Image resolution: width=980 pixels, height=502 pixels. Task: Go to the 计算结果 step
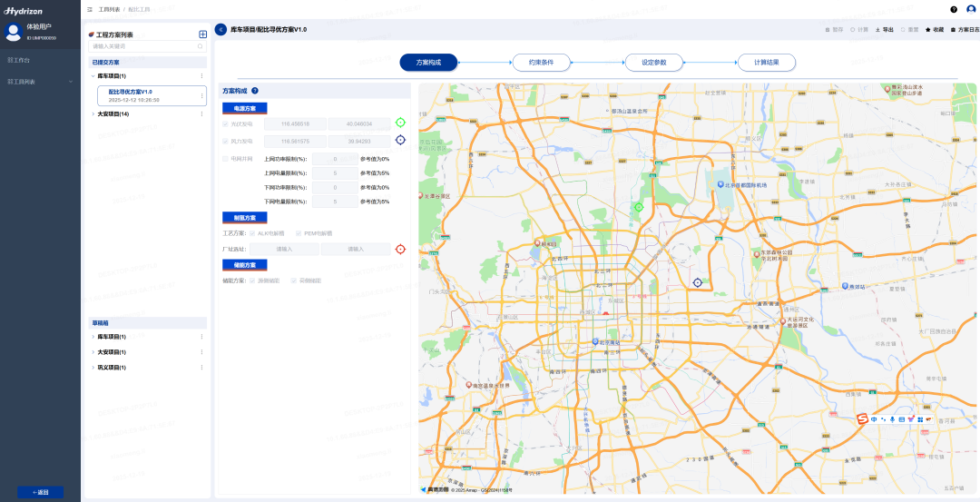pos(767,63)
